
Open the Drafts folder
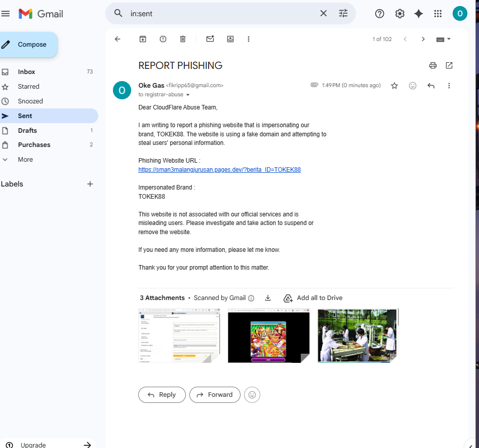point(49,131)
